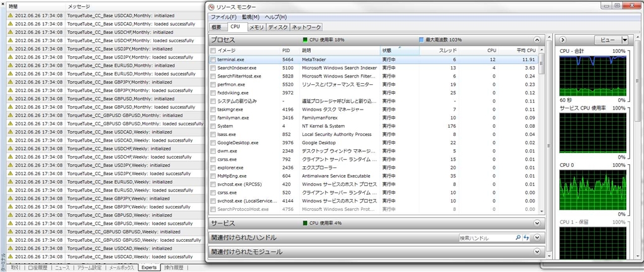Select all processes via the header checkbox
The width and height of the screenshot is (644, 272).
click(213, 50)
